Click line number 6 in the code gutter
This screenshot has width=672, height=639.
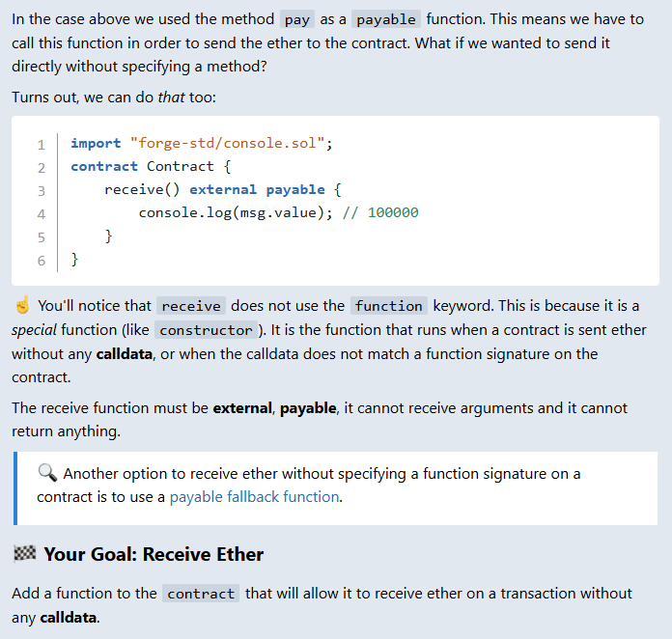[x=42, y=261]
